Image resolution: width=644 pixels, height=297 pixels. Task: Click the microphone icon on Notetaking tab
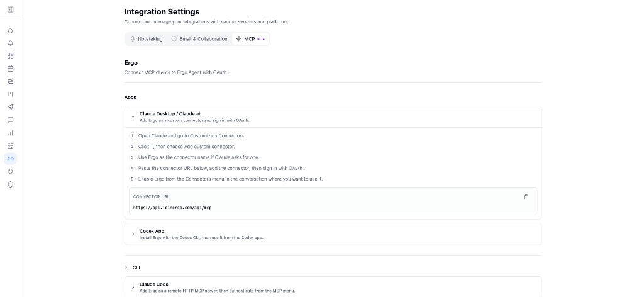tap(133, 39)
